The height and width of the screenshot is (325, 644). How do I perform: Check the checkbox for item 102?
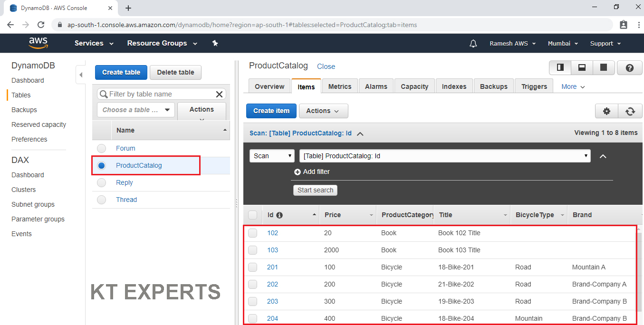pos(252,233)
